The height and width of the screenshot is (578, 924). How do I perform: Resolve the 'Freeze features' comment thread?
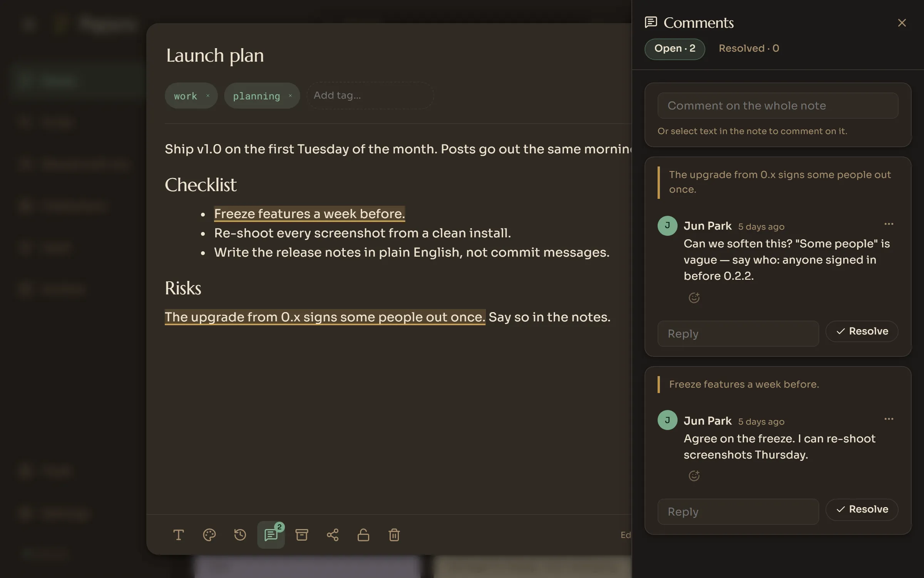point(862,509)
